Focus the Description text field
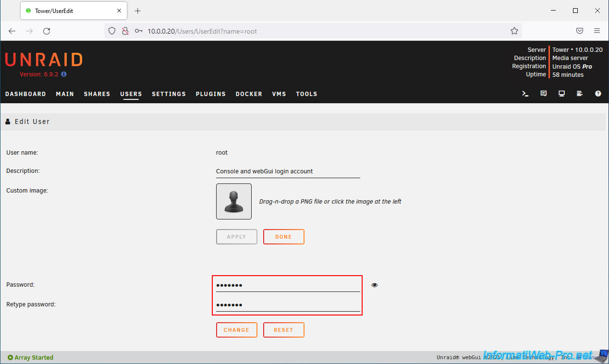 [x=288, y=171]
